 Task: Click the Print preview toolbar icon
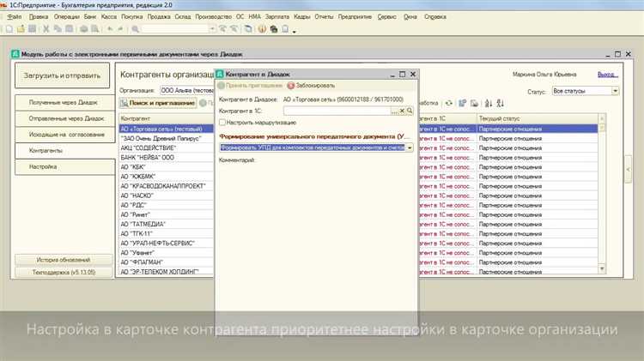tap(94, 28)
